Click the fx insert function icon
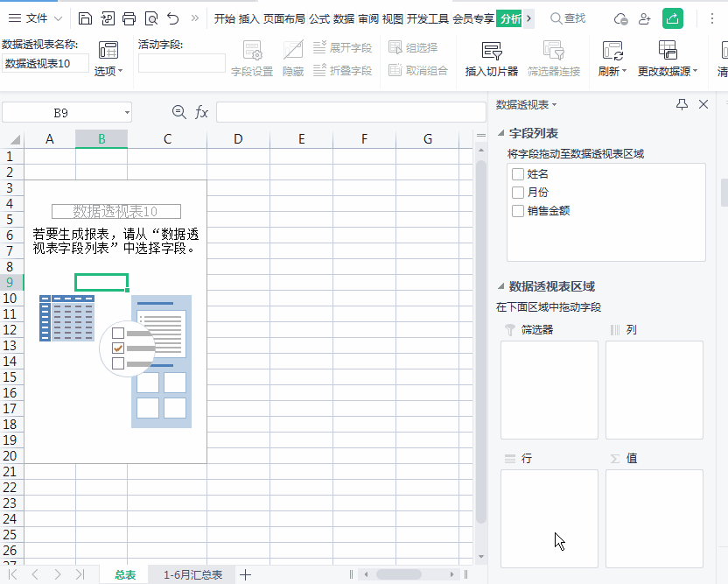The width and height of the screenshot is (728, 584). point(201,112)
